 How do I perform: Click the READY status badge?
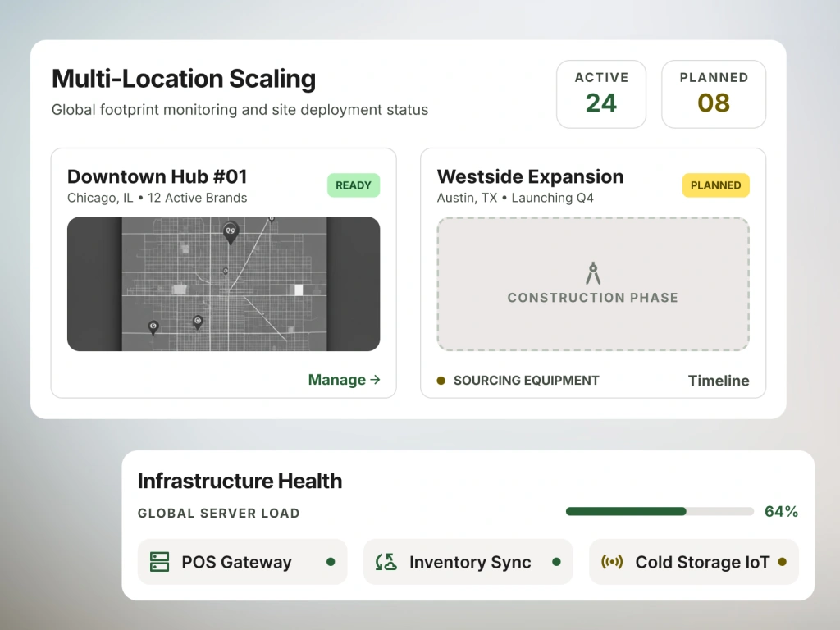[x=354, y=185]
